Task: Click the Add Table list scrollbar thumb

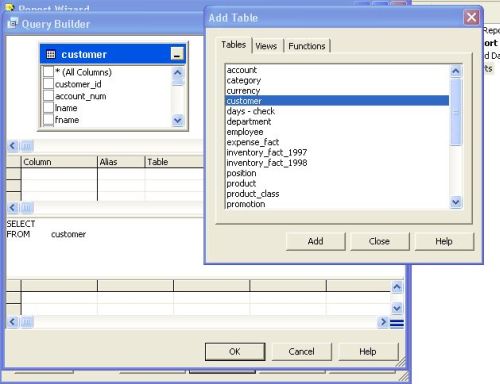Action: [456, 112]
